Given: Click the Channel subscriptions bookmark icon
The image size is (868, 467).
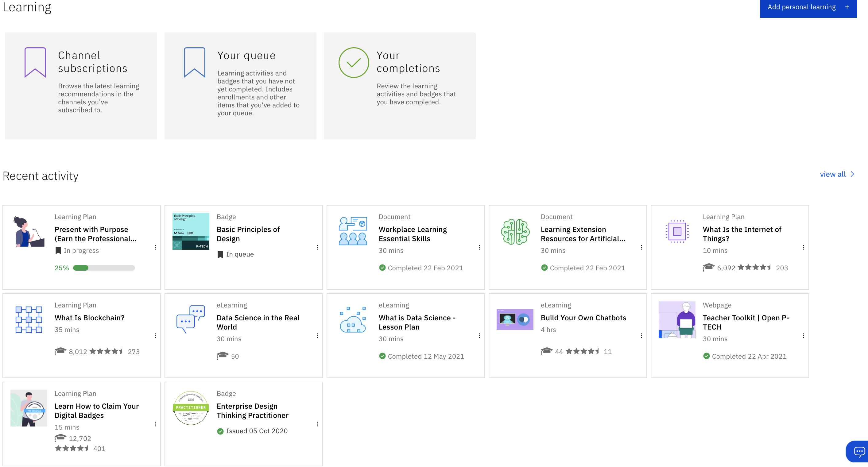Looking at the screenshot, I should click(35, 62).
